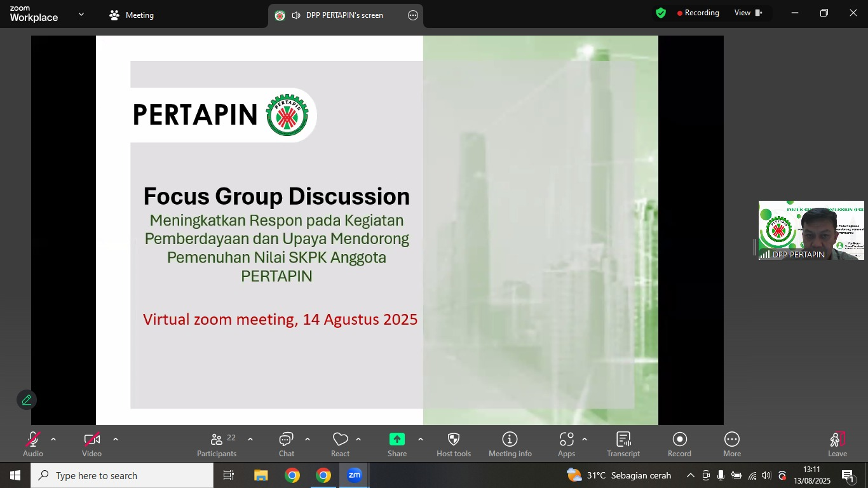Expand the Video options arrow

[116, 439]
